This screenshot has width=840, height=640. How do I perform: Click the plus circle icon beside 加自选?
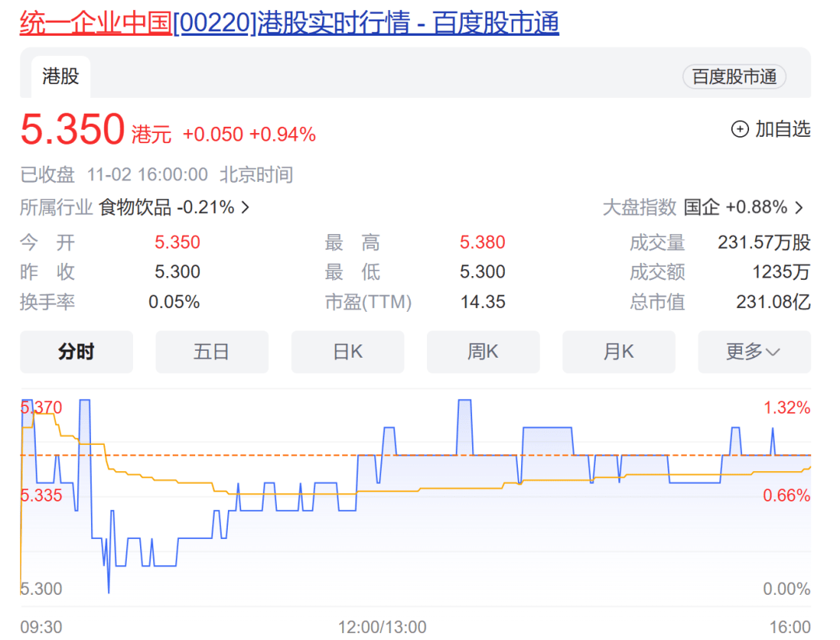point(740,129)
